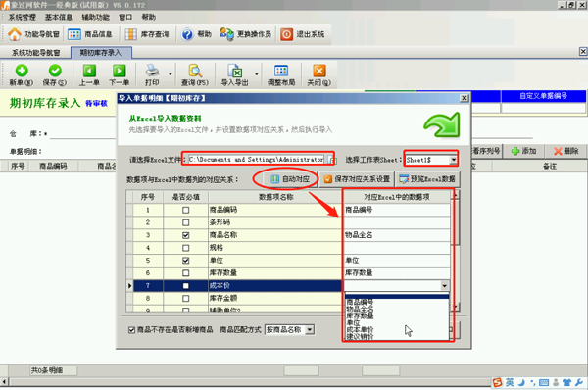
Task: Click the wrench settings tray icon
Action: 578,382
